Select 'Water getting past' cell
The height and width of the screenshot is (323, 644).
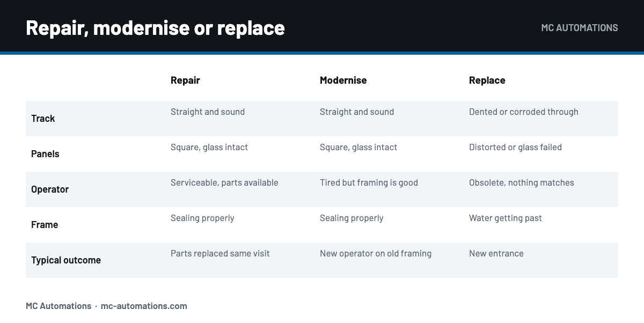pos(506,218)
